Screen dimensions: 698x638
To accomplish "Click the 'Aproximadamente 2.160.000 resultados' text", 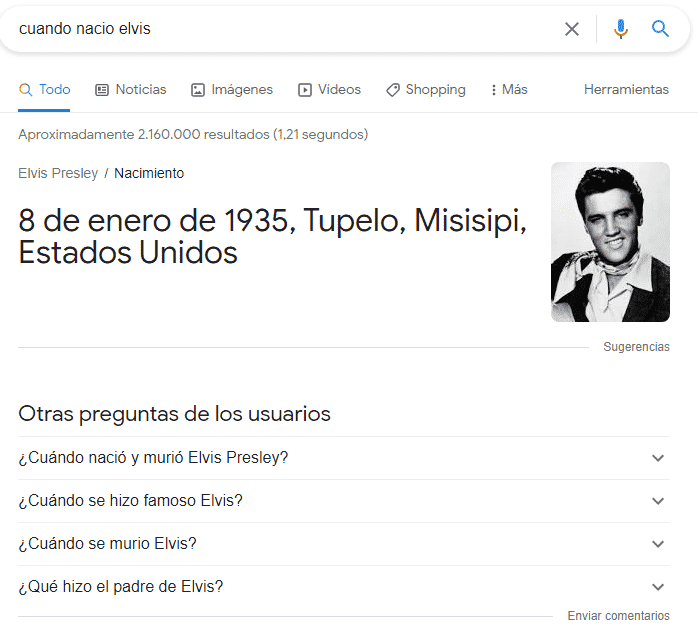I will click(144, 134).
